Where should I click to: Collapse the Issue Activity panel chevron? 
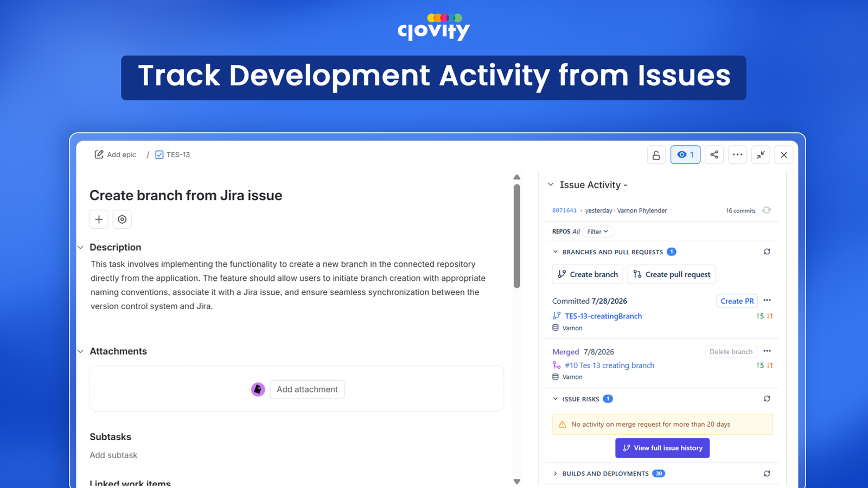[551, 185]
